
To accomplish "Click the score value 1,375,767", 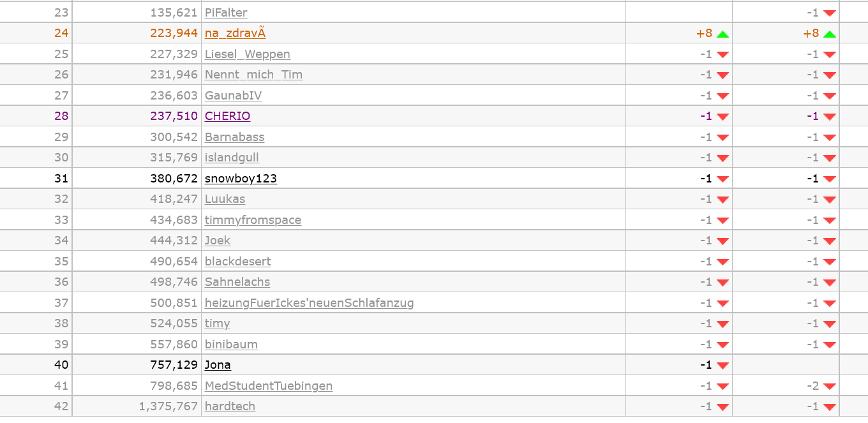I will [168, 406].
